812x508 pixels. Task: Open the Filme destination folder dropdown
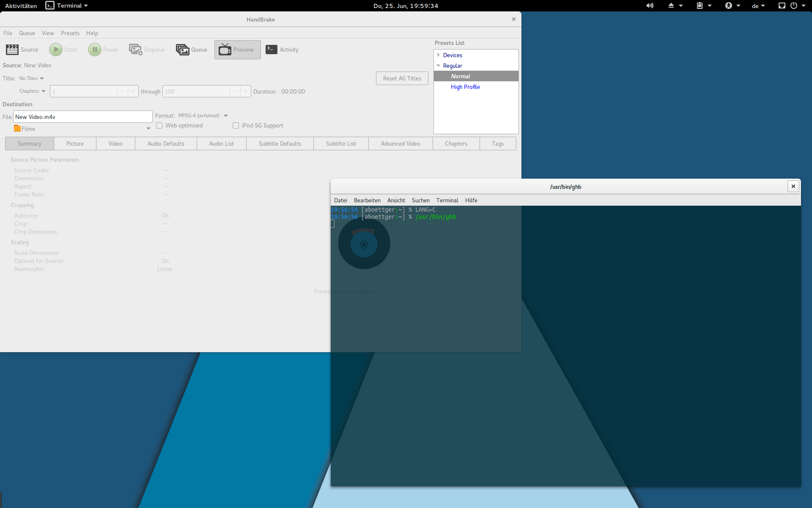click(x=82, y=128)
